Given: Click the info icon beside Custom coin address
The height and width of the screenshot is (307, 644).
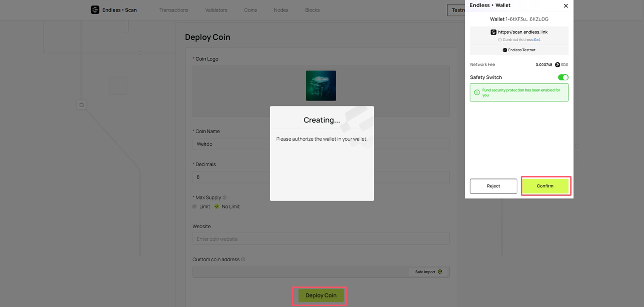Looking at the screenshot, I should [x=243, y=260].
